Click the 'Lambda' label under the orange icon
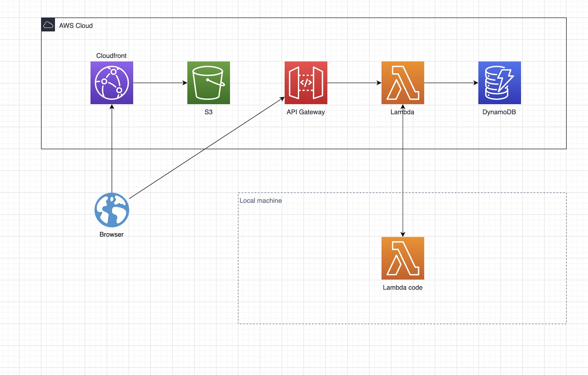This screenshot has width=588, height=375. click(x=402, y=112)
